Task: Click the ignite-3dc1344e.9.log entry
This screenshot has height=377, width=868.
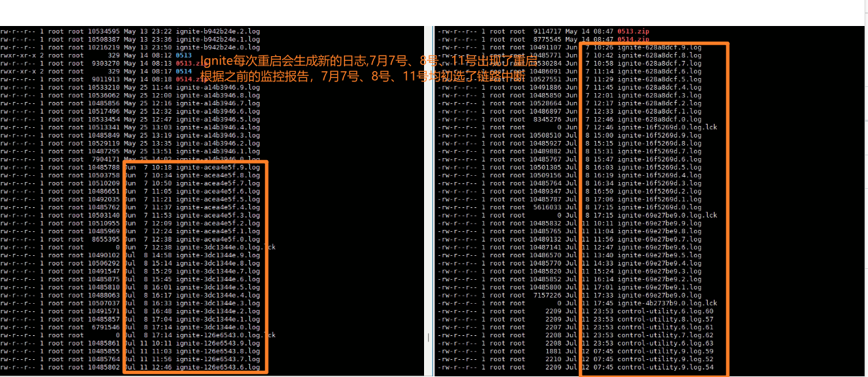Action: click(x=218, y=255)
